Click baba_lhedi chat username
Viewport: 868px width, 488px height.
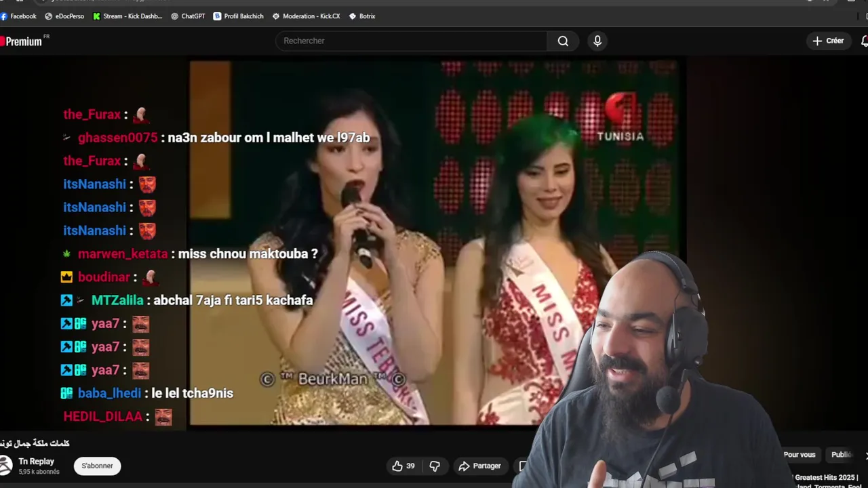coord(110,393)
